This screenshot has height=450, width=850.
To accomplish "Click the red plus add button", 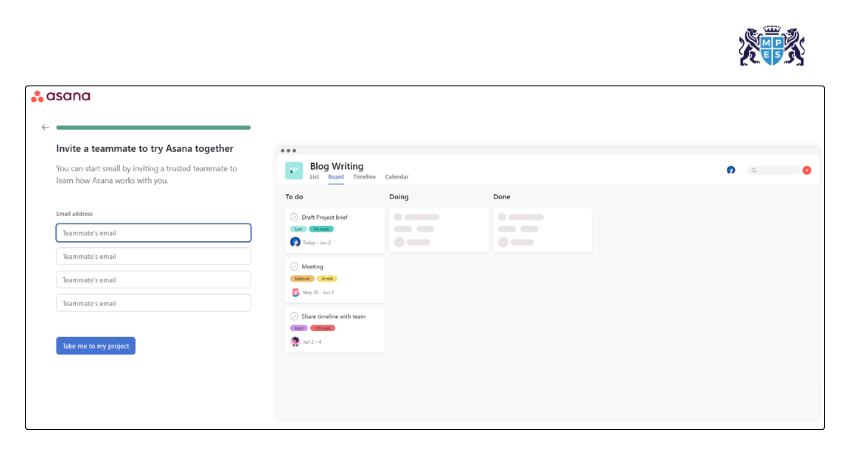I will tap(807, 170).
